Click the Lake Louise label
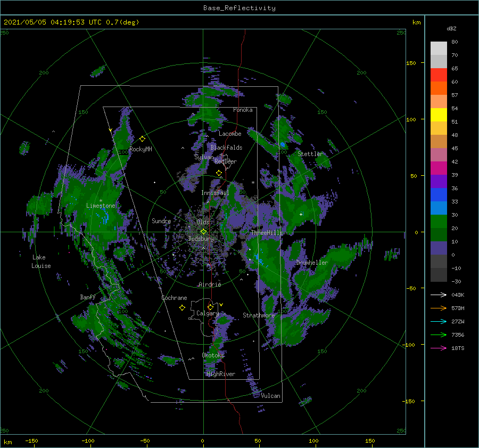The height and width of the screenshot is (448, 479). click(41, 262)
